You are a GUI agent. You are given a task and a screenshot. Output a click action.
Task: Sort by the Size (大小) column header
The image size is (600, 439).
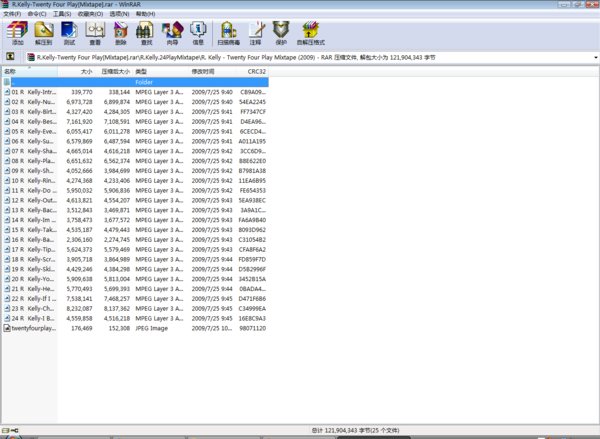76,72
